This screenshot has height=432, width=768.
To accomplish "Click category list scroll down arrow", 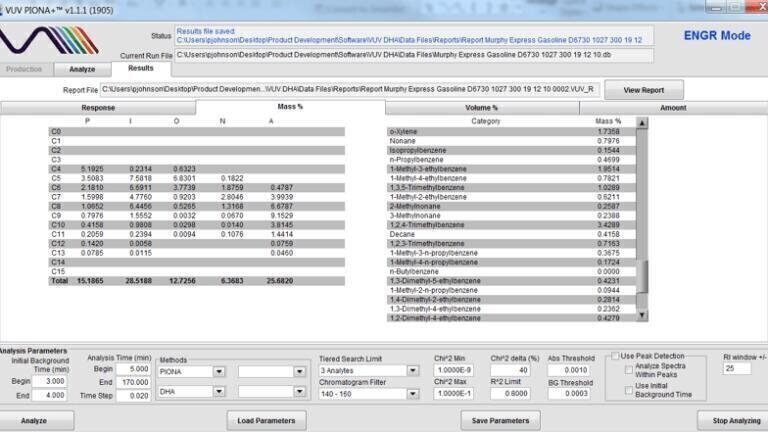I will pyautogui.click(x=642, y=315).
